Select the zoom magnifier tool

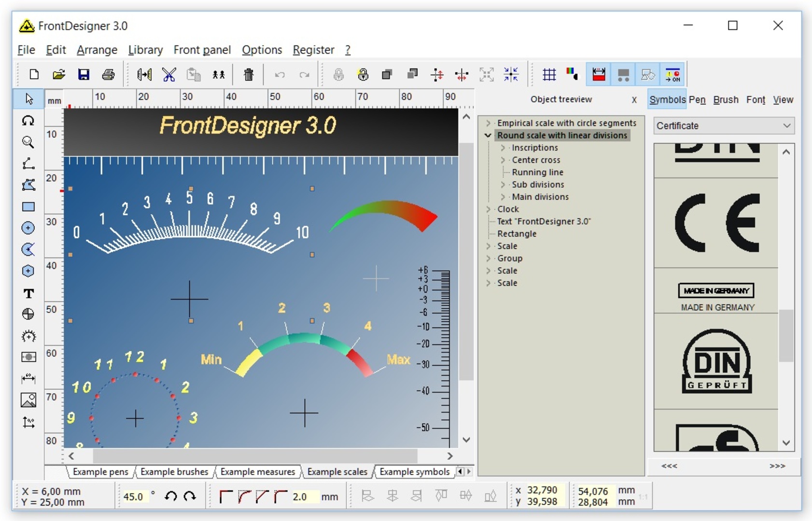tap(28, 142)
